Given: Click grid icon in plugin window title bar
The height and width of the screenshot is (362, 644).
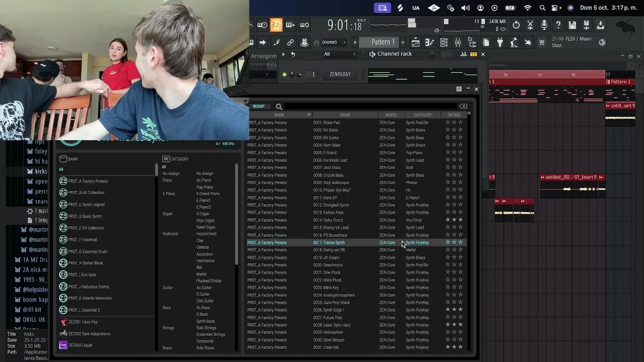Looking at the screenshot, I should click(x=459, y=89).
